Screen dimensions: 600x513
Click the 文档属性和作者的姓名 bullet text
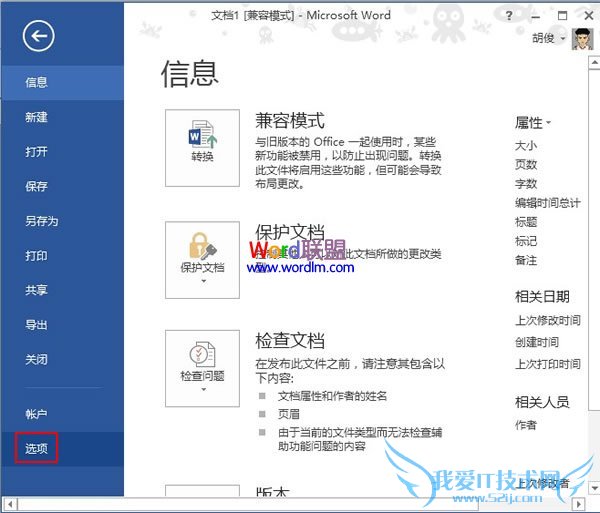click(x=332, y=396)
